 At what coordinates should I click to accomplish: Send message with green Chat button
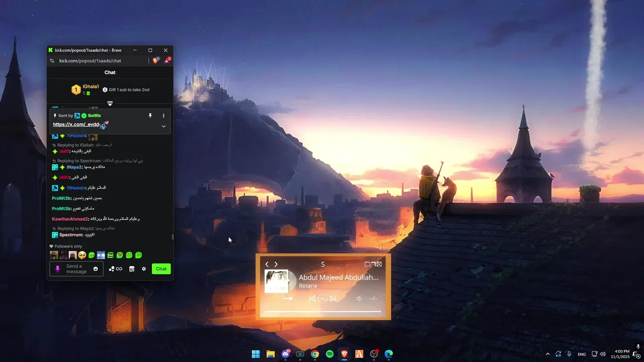click(161, 269)
